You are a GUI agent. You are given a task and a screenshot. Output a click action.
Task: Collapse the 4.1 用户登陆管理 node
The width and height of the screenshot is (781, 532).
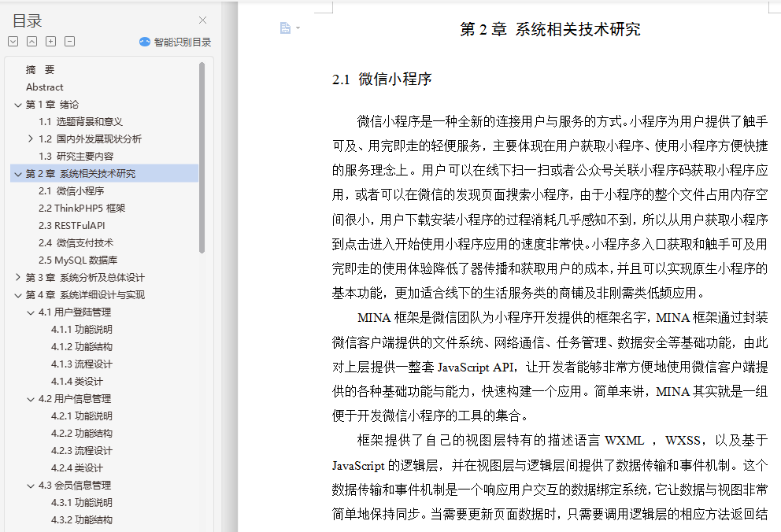pos(31,312)
